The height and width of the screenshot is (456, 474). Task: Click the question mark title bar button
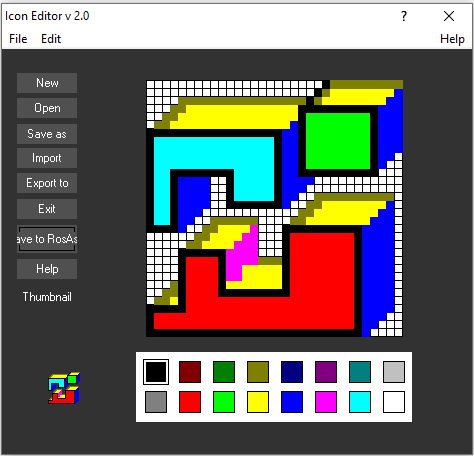404,16
